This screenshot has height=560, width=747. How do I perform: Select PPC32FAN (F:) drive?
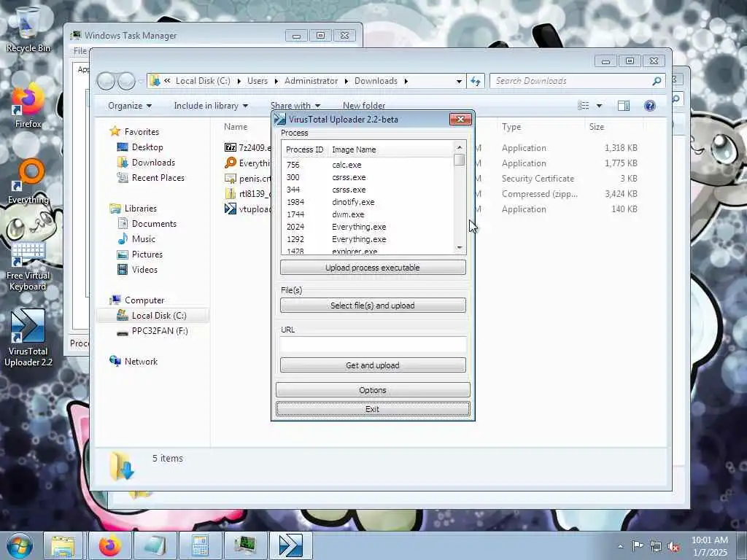pos(160,331)
